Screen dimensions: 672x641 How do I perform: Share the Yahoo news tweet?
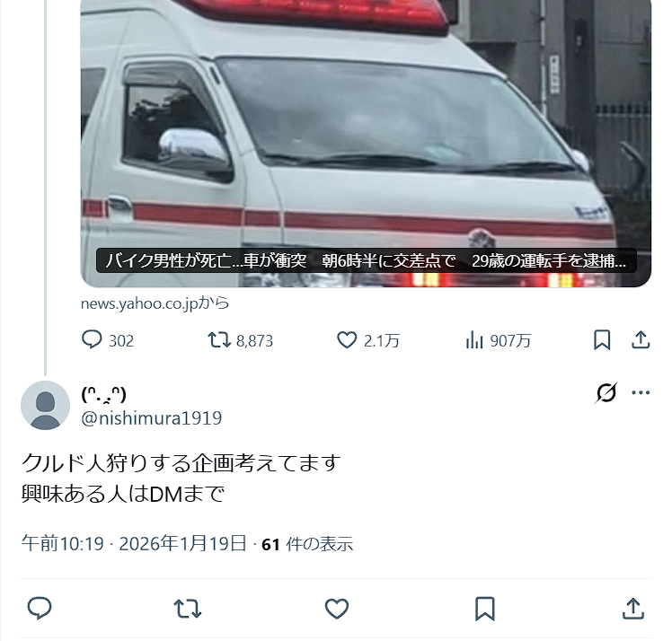(x=641, y=340)
